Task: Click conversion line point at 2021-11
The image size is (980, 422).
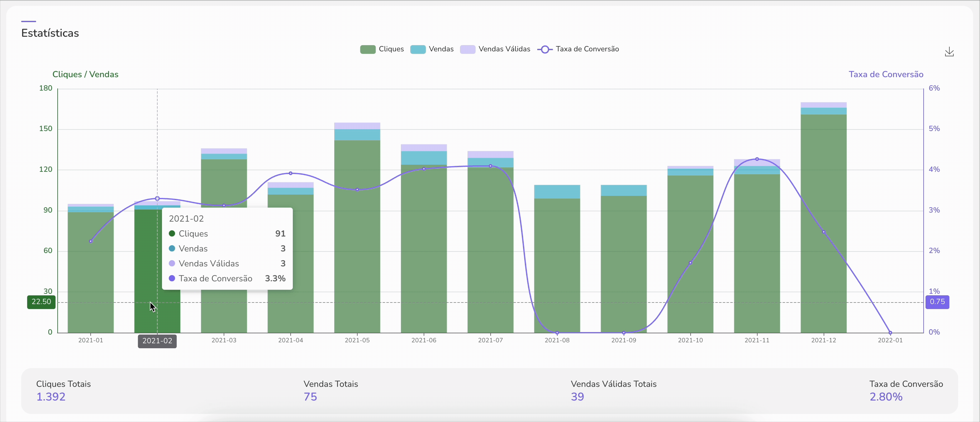Action: [757, 159]
